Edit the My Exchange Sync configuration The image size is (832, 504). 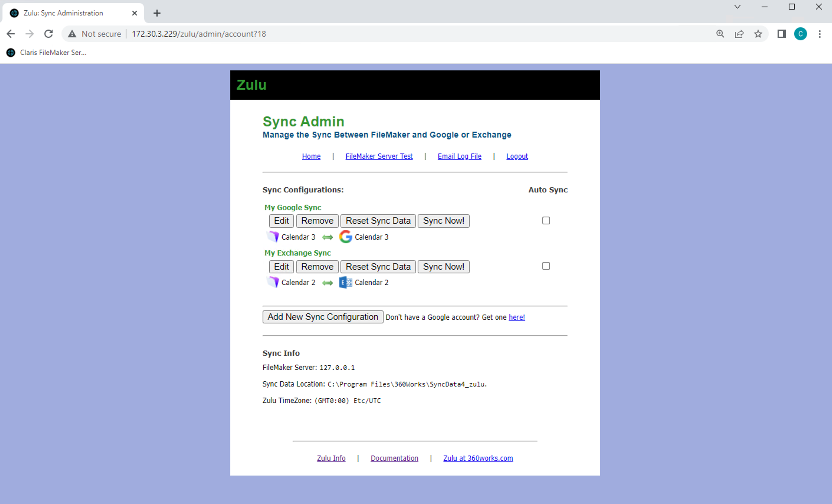(x=281, y=267)
